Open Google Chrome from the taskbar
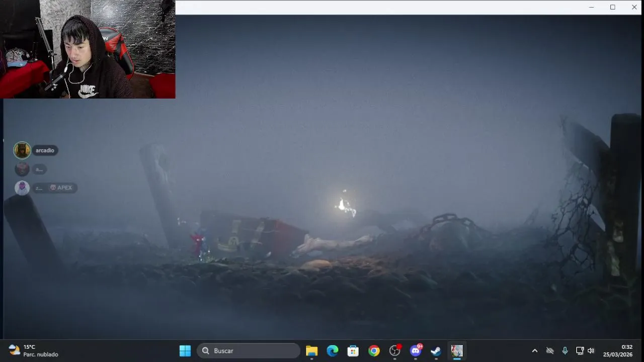The width and height of the screenshot is (644, 362). click(374, 350)
